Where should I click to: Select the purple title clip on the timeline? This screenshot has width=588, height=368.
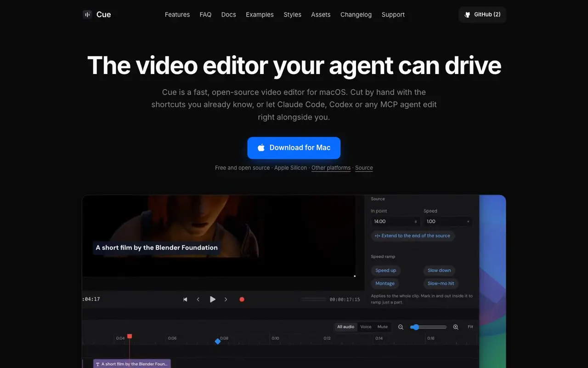pos(132,364)
